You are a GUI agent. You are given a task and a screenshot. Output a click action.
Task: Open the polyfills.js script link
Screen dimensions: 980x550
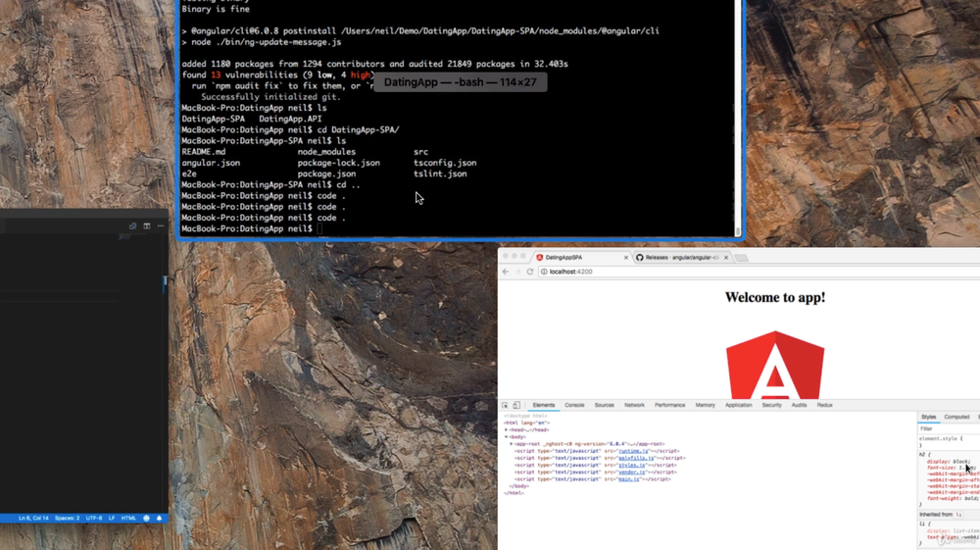[636, 458]
